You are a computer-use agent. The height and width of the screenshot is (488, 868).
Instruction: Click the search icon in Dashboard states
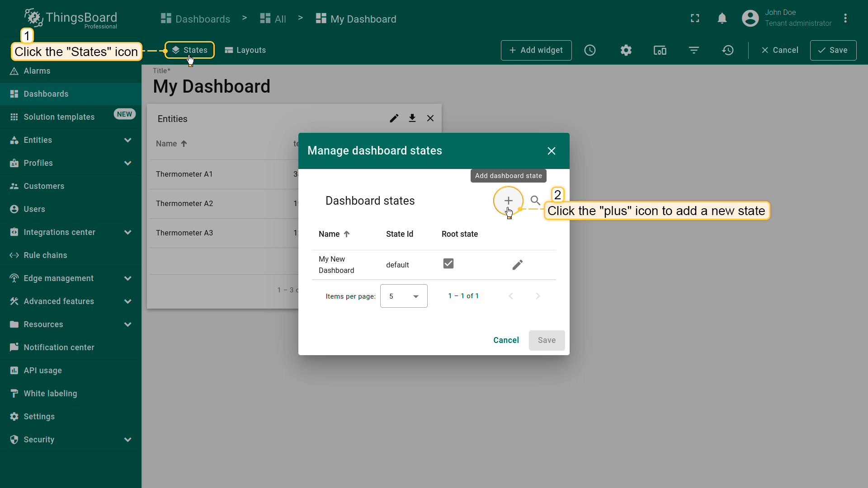[x=535, y=201]
